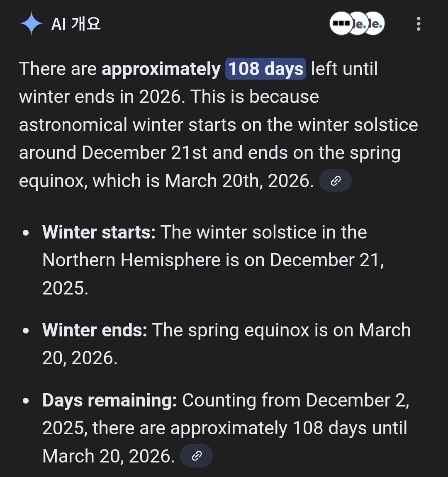
Task: Open source link chip after the Days remaining bullet
Action: point(197,456)
